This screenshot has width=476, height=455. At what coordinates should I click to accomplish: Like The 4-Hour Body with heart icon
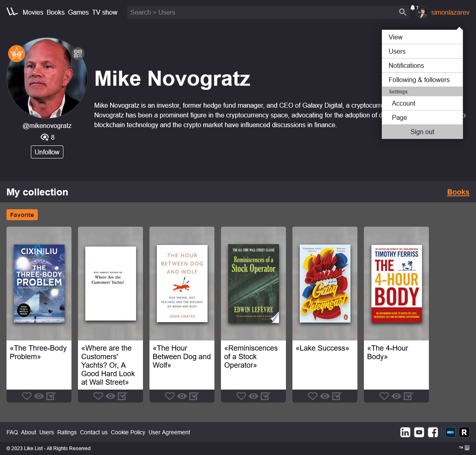click(x=384, y=396)
